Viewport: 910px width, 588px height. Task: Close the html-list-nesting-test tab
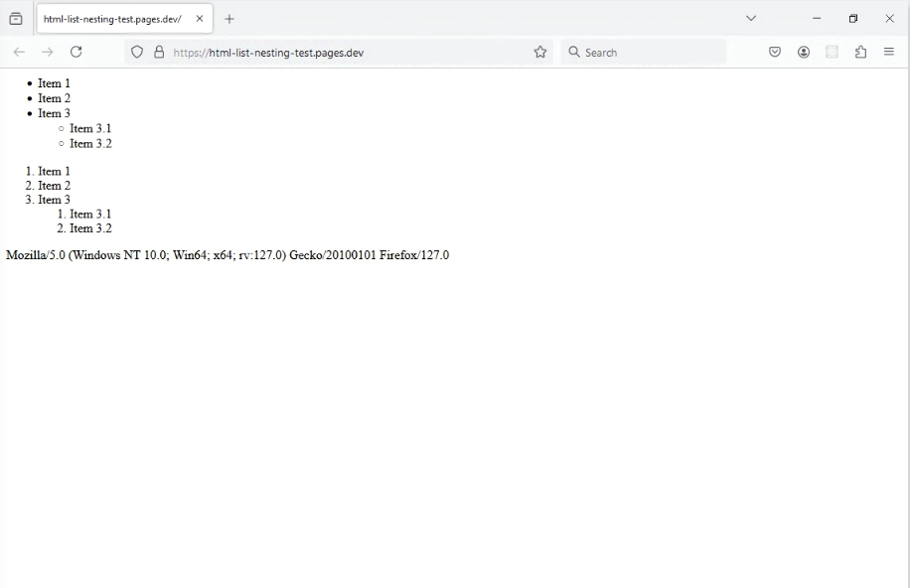click(200, 19)
